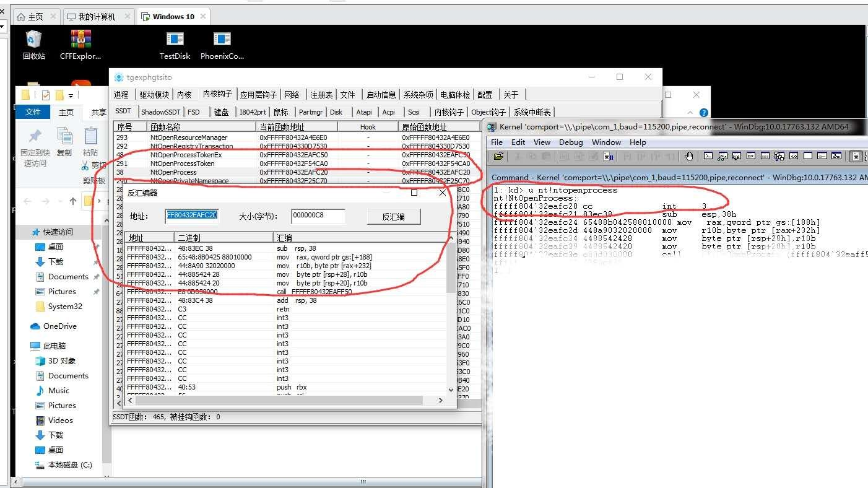
Task: Click WinDbg Processes and threads toolbar icon
Action: click(x=822, y=156)
